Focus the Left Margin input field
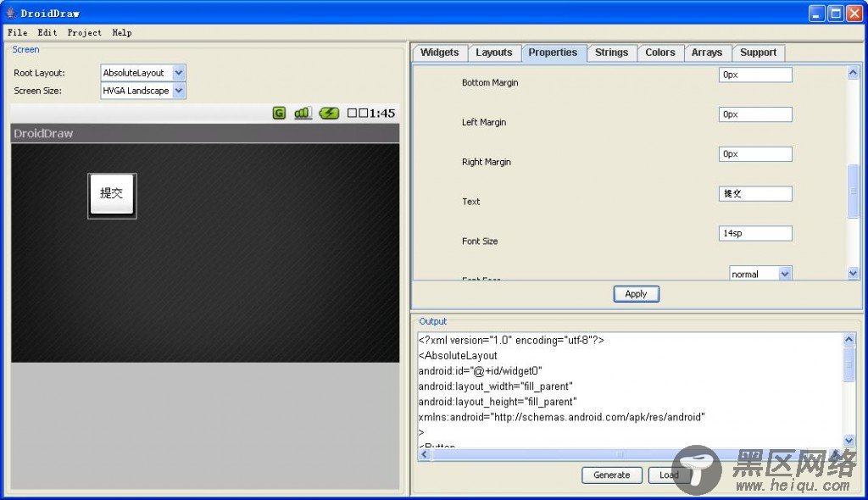 pos(755,114)
